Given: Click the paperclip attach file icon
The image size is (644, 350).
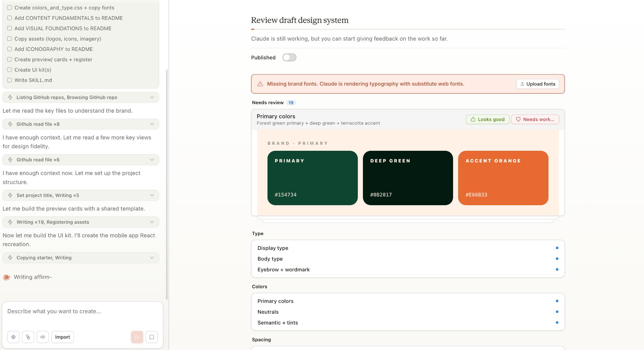Looking at the screenshot, I should click(x=28, y=337).
